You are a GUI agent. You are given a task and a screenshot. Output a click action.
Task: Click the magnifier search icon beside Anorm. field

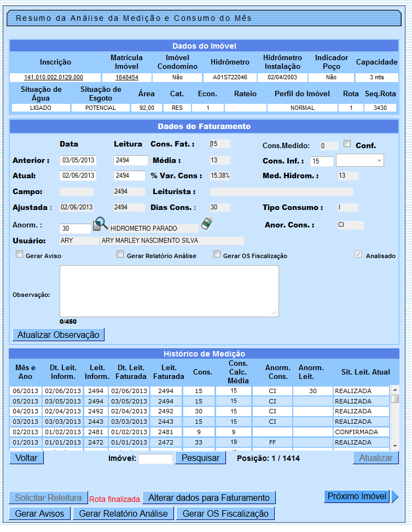tap(100, 224)
